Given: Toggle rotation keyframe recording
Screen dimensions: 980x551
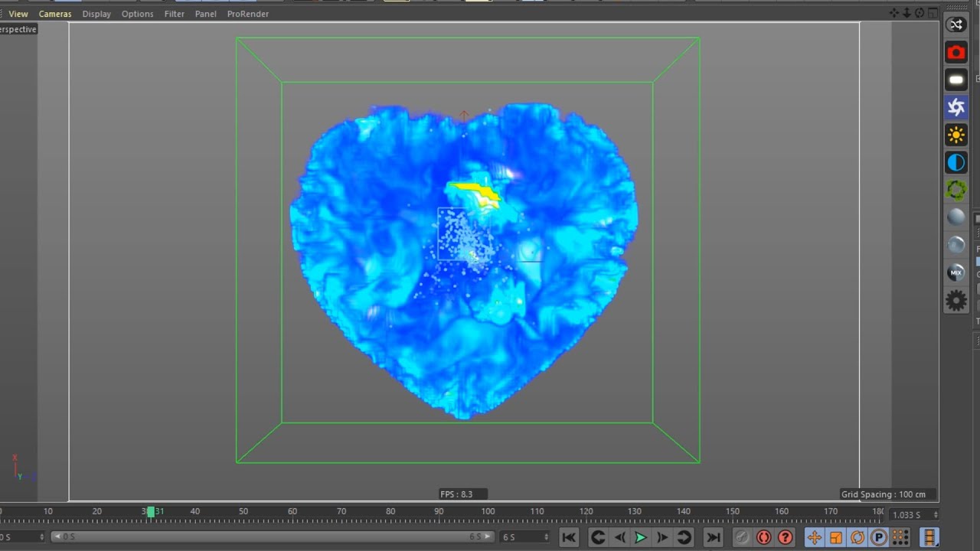Looking at the screenshot, I should tap(857, 537).
